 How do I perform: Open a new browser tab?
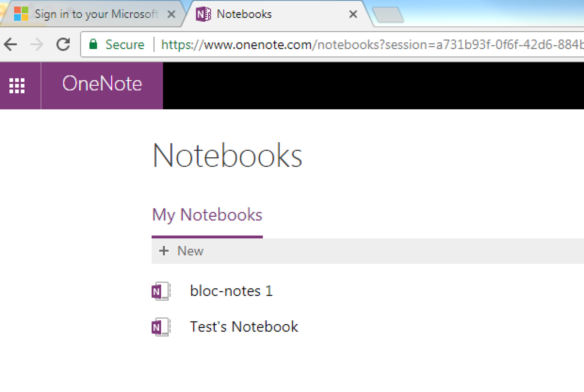pyautogui.click(x=388, y=15)
